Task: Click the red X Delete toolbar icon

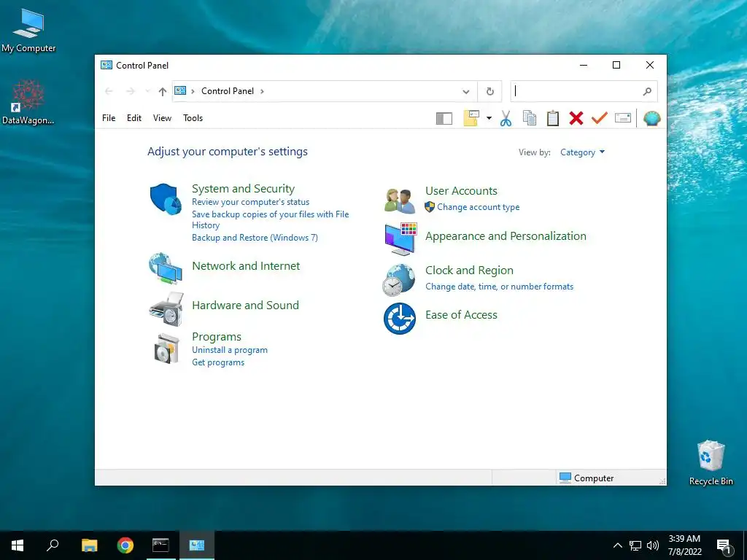Action: 576,118
